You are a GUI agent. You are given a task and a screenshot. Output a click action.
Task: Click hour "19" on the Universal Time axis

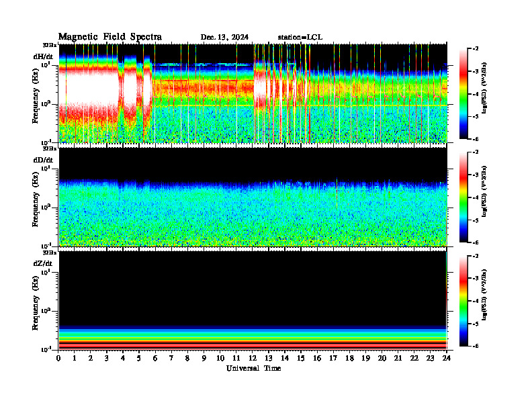[365, 359]
